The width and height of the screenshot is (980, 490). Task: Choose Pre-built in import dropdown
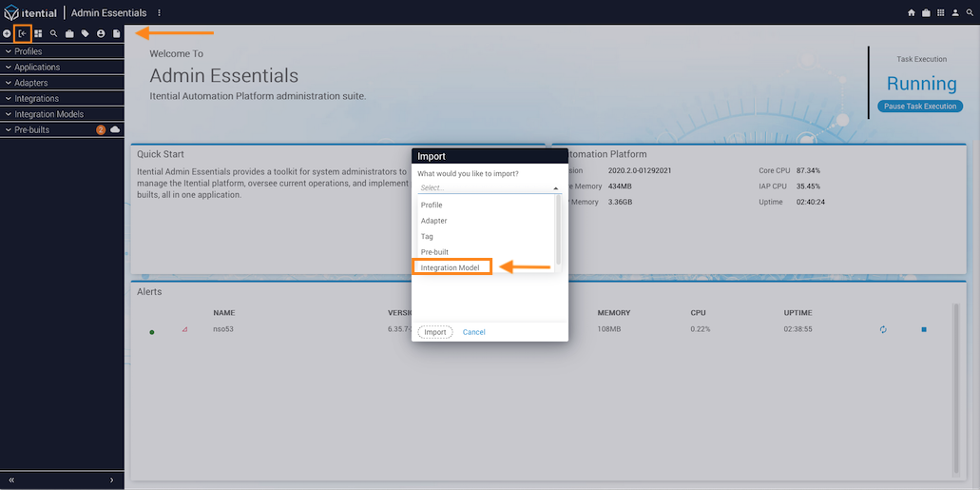(487, 251)
